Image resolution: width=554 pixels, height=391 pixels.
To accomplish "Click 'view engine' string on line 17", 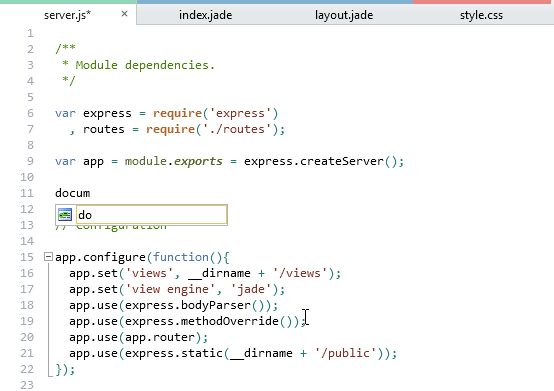I will (x=170, y=289).
